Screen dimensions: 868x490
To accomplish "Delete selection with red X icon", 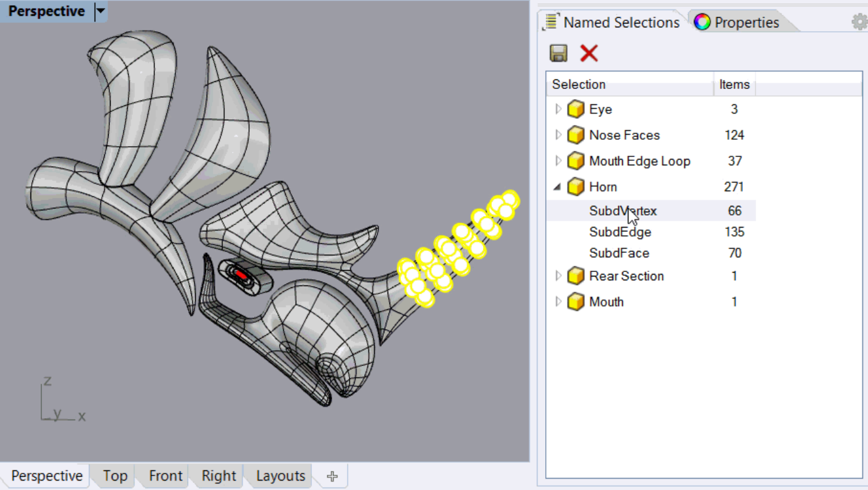I will (589, 53).
